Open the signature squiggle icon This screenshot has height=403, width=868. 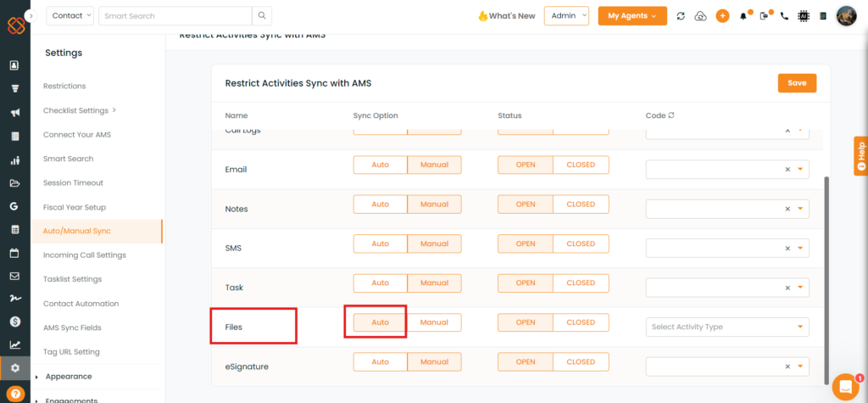tap(15, 299)
